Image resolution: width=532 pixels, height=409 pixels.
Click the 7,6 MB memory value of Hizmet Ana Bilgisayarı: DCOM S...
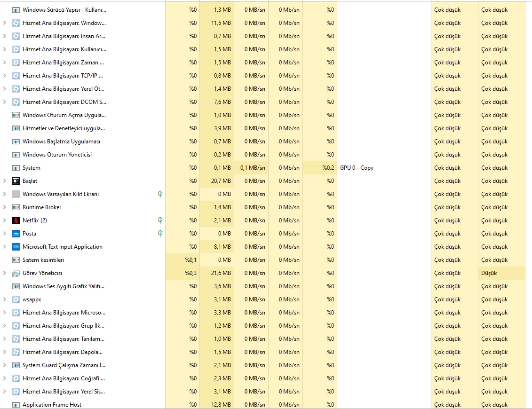point(222,102)
